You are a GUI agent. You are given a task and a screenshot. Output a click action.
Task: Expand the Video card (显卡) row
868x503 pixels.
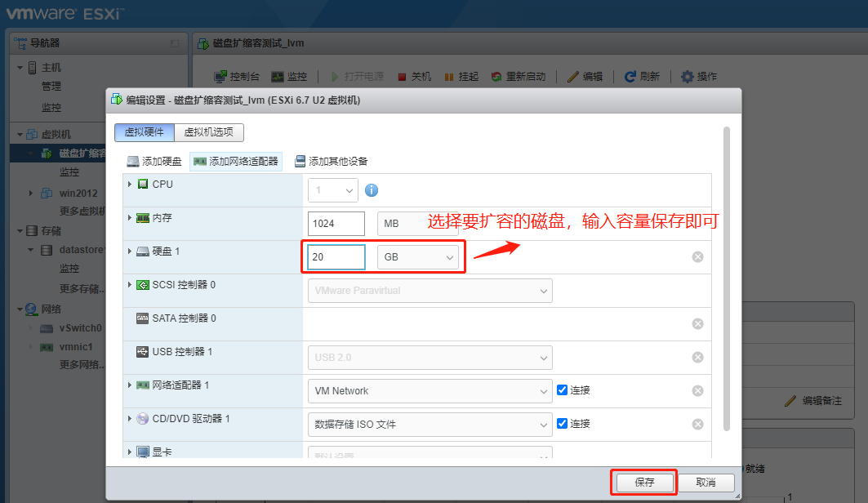point(130,452)
